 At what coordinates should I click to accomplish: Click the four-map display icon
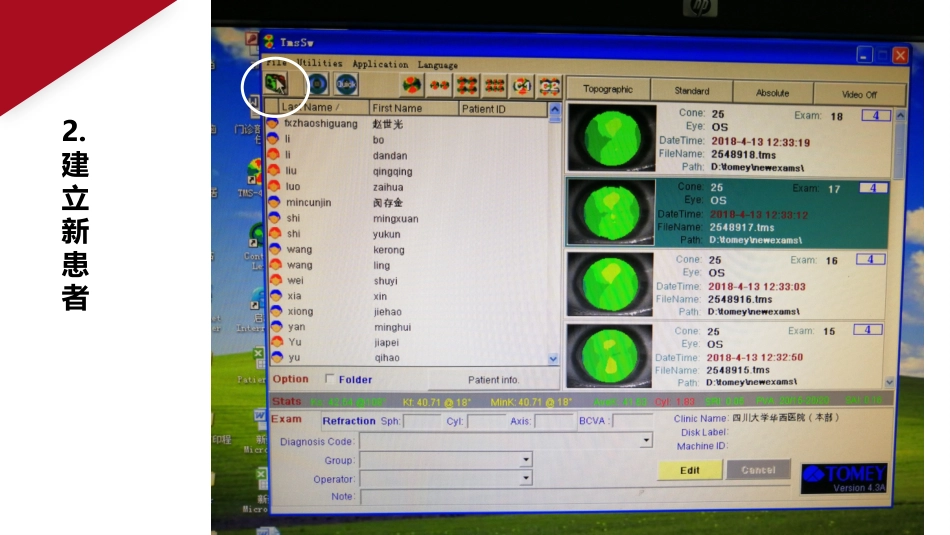click(466, 86)
